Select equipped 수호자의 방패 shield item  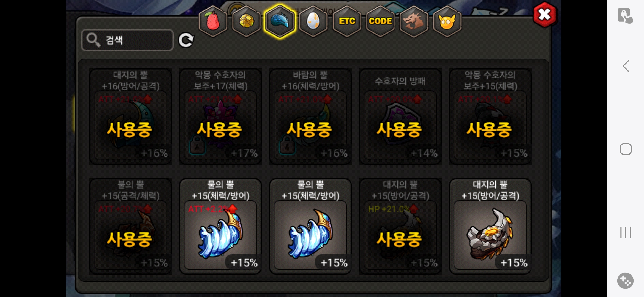tap(400, 117)
